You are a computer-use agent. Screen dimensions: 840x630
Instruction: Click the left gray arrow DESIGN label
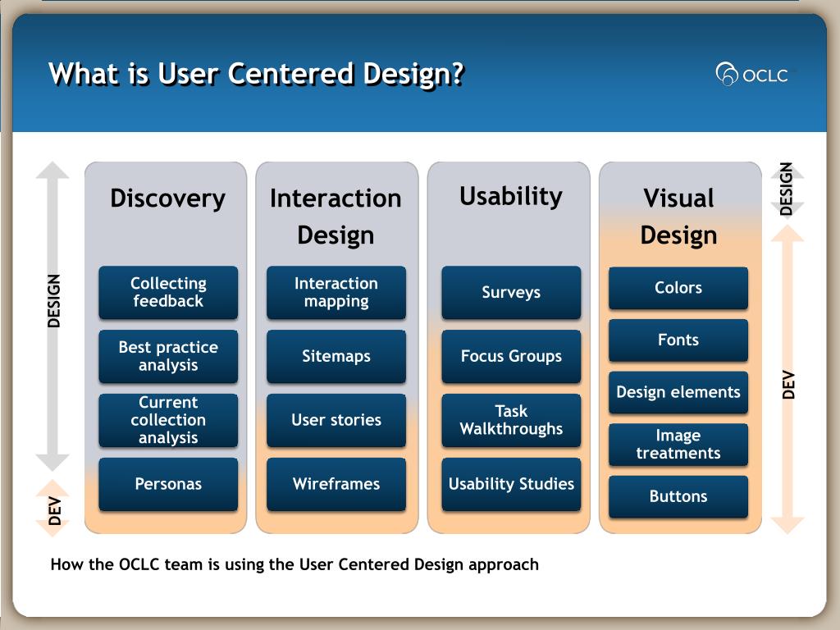(x=53, y=301)
